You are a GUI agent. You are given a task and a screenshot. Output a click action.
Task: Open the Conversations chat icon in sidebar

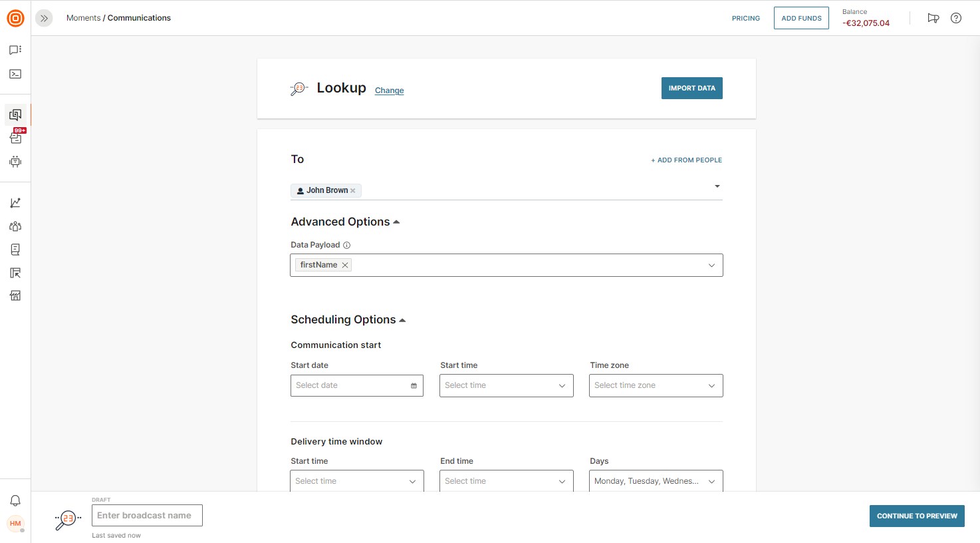(x=15, y=50)
